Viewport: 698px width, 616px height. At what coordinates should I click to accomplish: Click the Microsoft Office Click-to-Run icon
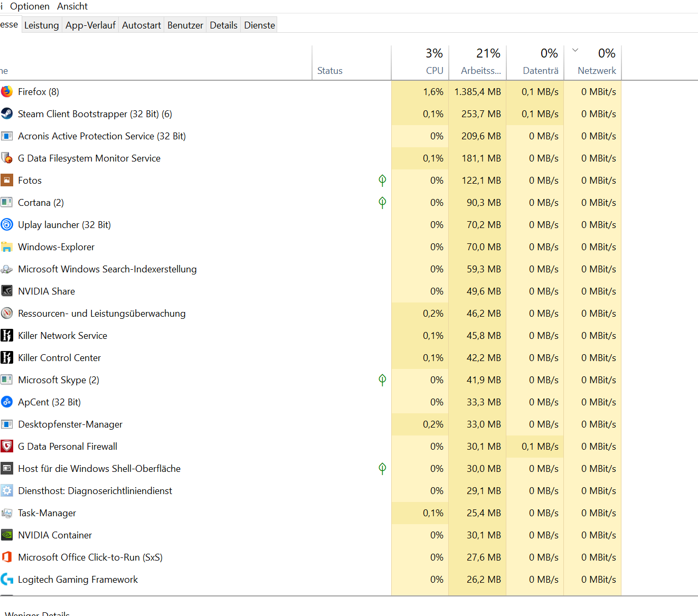pyautogui.click(x=7, y=557)
